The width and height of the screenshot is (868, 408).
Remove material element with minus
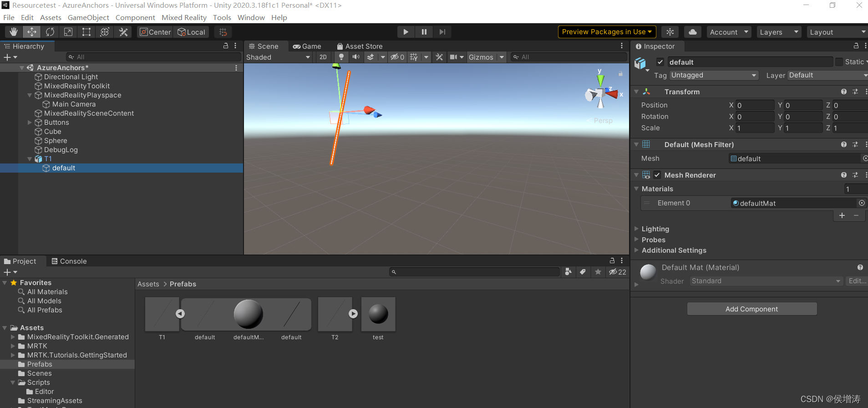pos(856,215)
